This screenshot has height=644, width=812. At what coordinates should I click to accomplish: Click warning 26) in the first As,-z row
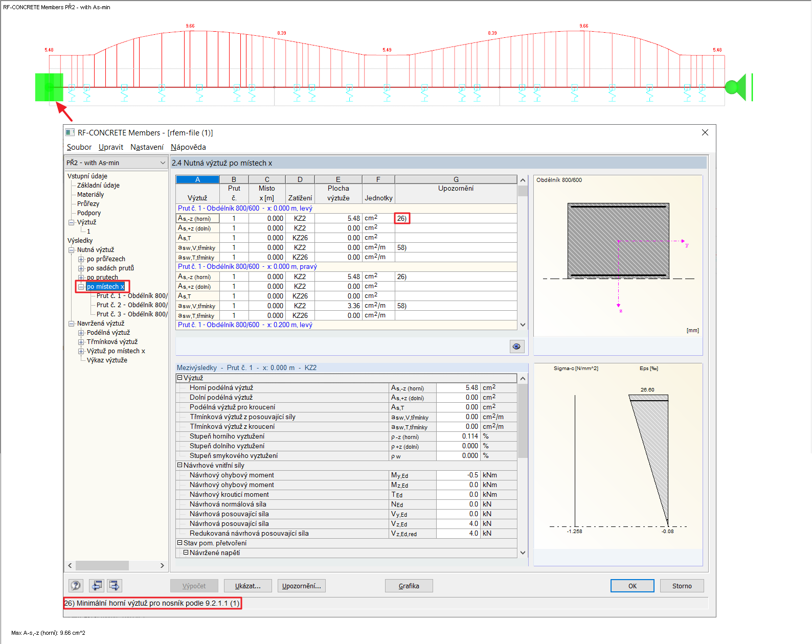402,218
